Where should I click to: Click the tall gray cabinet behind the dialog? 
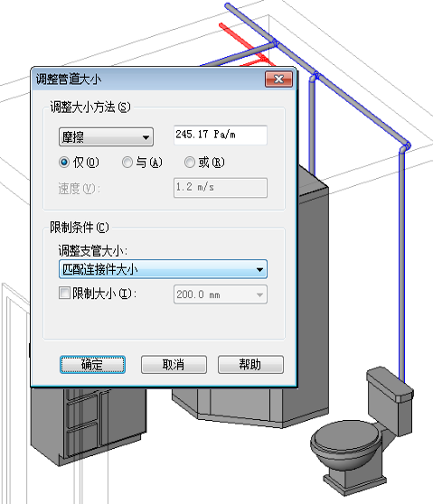tap(313, 289)
